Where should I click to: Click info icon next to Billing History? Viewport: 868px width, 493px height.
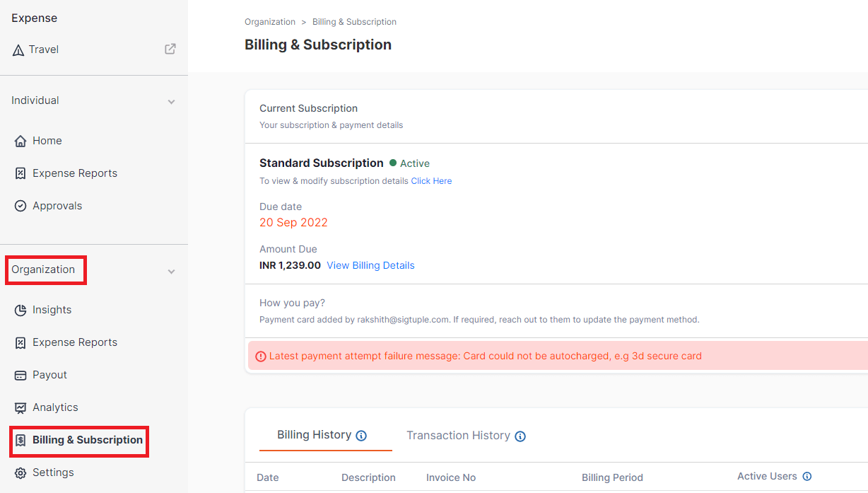tap(361, 436)
